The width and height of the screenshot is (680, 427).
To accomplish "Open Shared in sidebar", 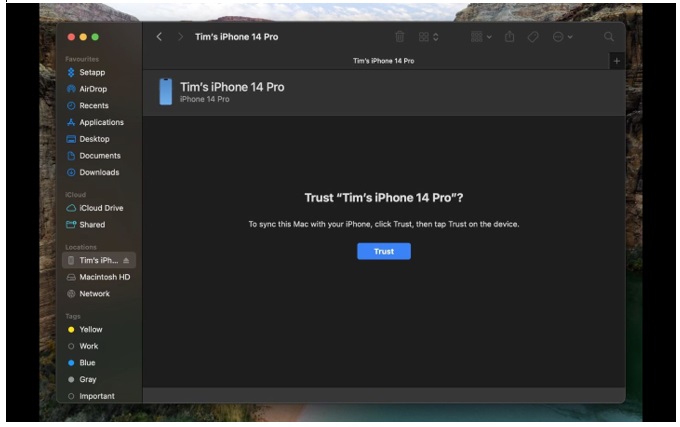I will 92,225.
